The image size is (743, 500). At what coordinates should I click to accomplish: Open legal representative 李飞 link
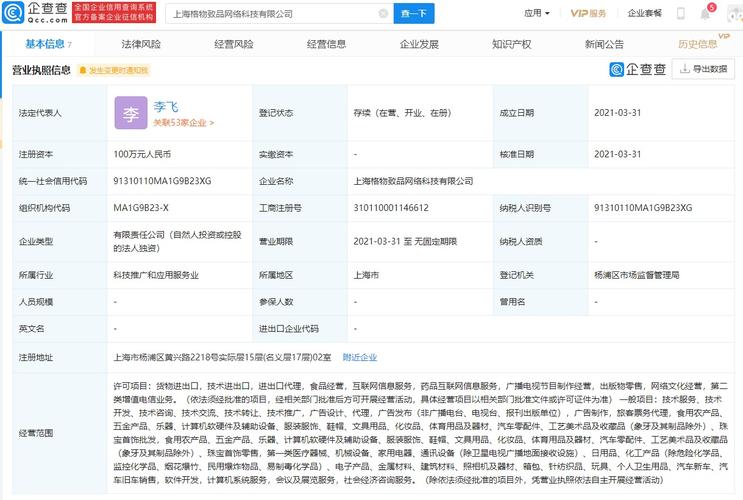[166, 106]
